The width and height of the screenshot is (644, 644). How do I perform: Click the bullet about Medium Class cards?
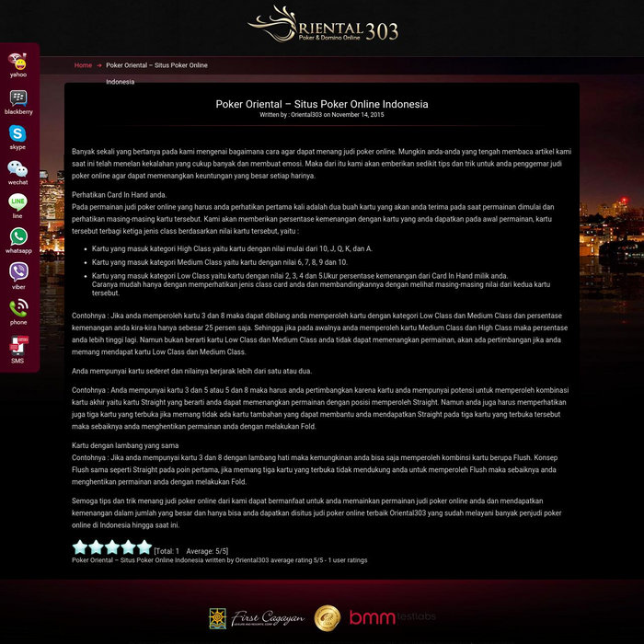coord(220,262)
